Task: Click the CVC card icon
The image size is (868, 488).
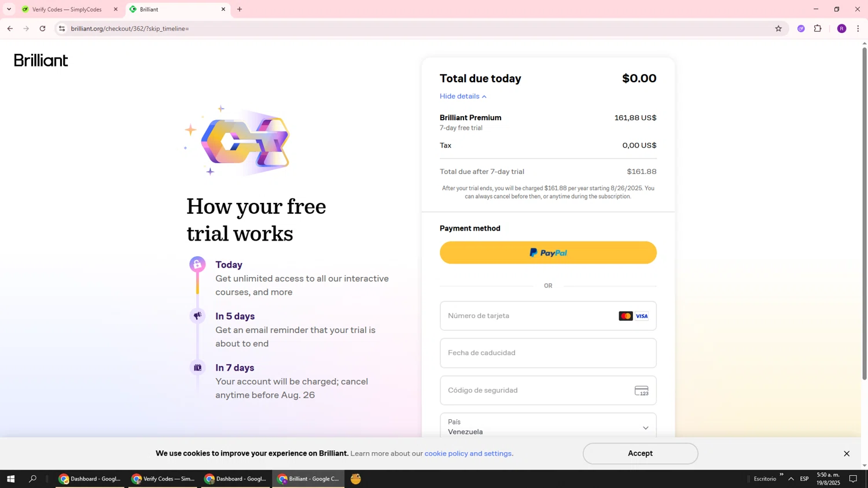Action: [641, 391]
